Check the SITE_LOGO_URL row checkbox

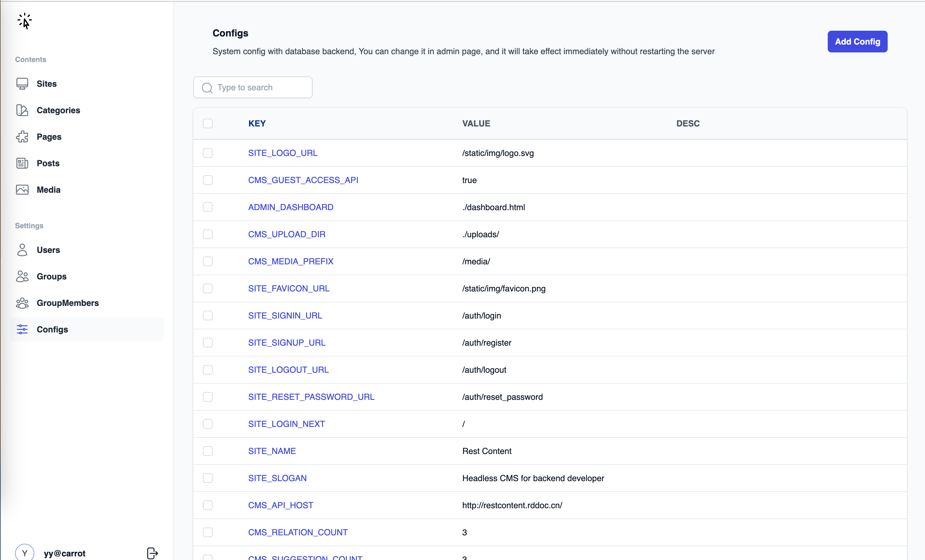point(207,153)
